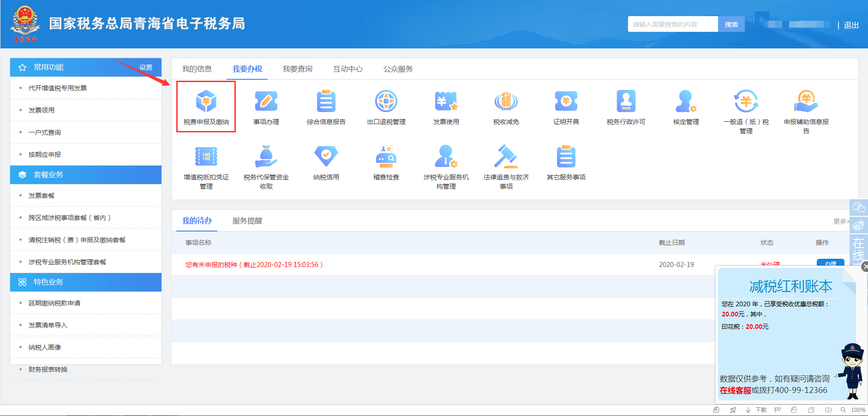Viewport: 868px width, 416px height.
Task: Close the 减税红利账本 popup
Action: coord(865,266)
